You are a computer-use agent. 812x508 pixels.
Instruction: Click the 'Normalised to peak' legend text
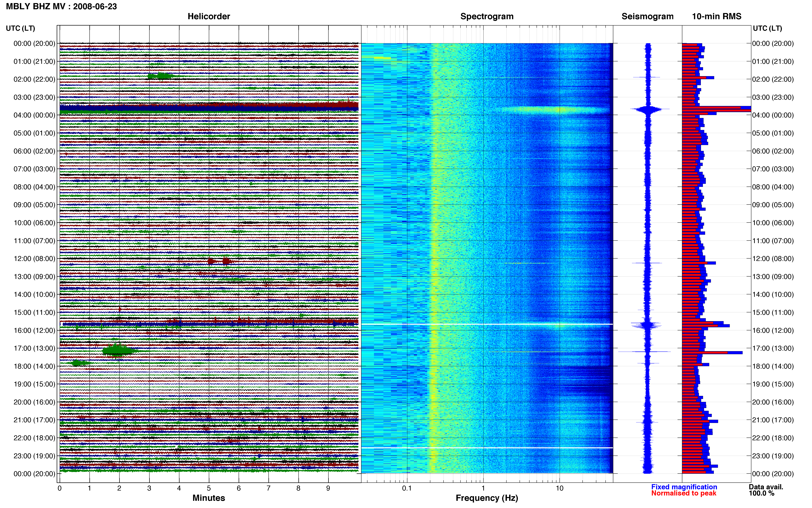point(684,493)
